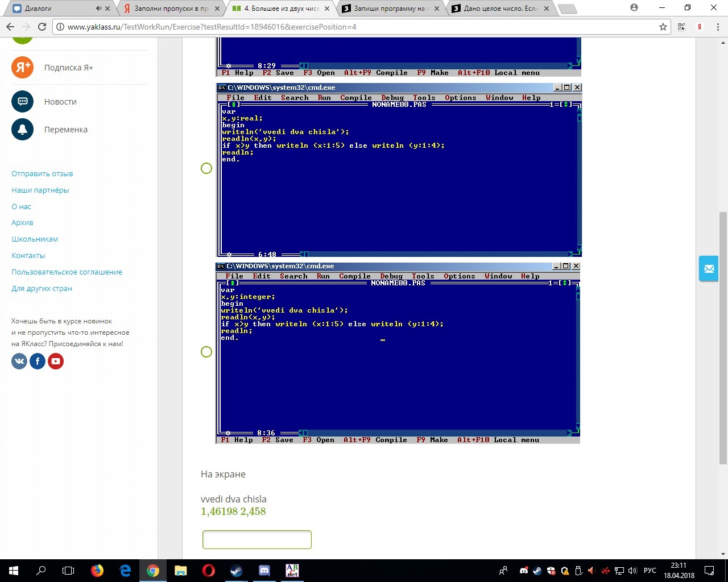Select the radio button for x,y:integer program
Viewport: 728px width, 582px height.
click(x=206, y=352)
